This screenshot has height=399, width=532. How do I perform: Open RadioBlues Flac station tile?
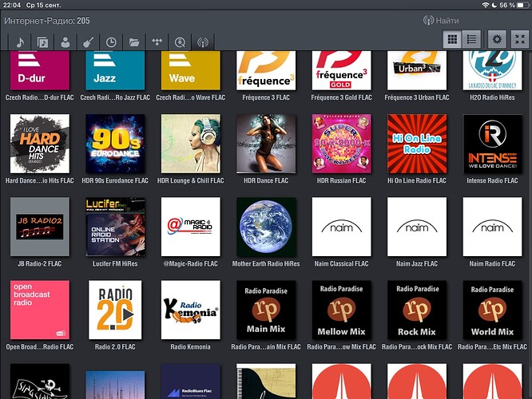(x=191, y=381)
